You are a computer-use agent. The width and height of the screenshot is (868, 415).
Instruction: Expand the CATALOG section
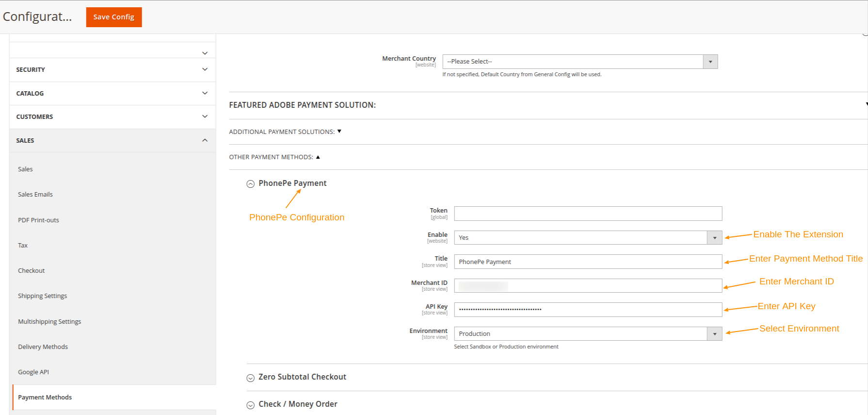[x=113, y=94]
